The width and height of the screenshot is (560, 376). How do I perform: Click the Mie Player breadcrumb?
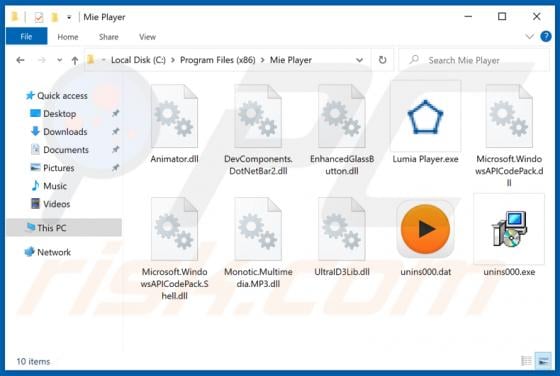[x=291, y=60]
